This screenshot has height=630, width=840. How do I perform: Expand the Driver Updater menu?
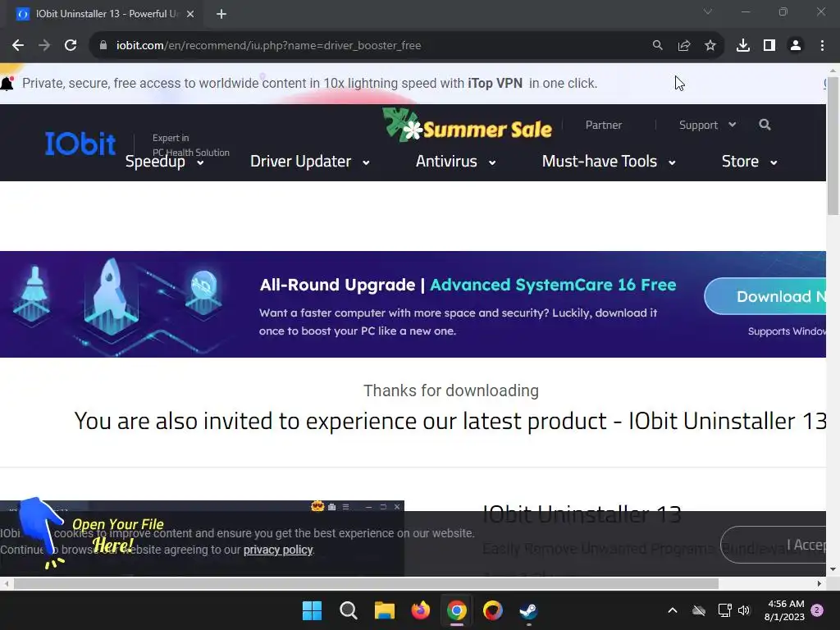309,162
